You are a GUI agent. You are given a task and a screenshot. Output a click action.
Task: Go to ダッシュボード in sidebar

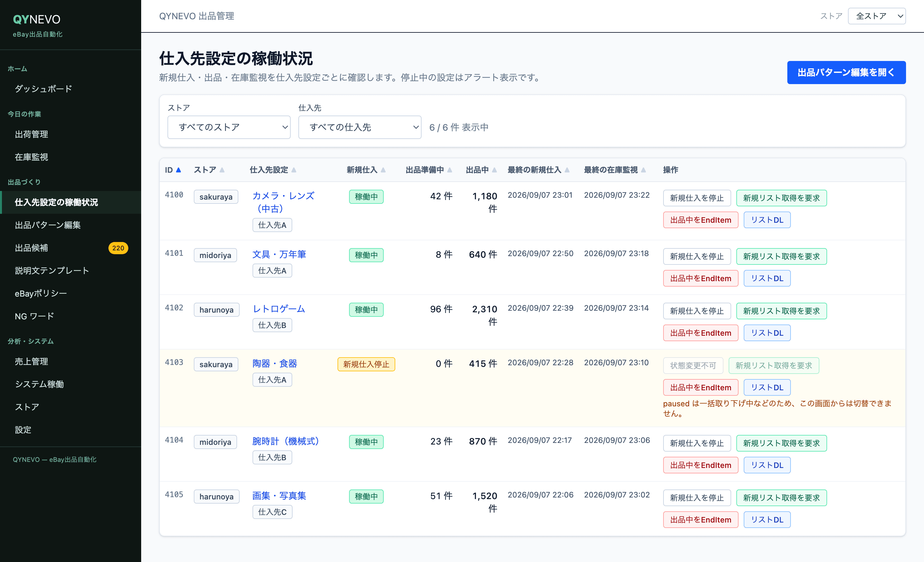pyautogui.click(x=71, y=89)
